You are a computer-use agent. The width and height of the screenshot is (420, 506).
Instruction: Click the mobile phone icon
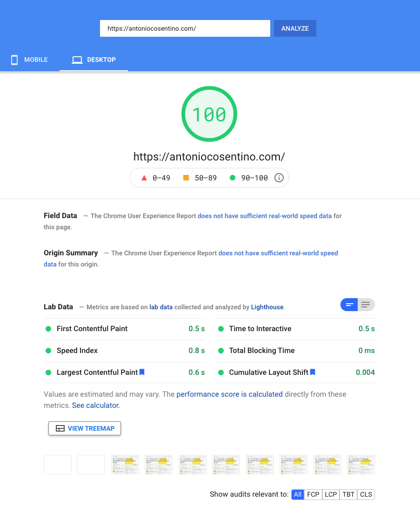point(14,60)
